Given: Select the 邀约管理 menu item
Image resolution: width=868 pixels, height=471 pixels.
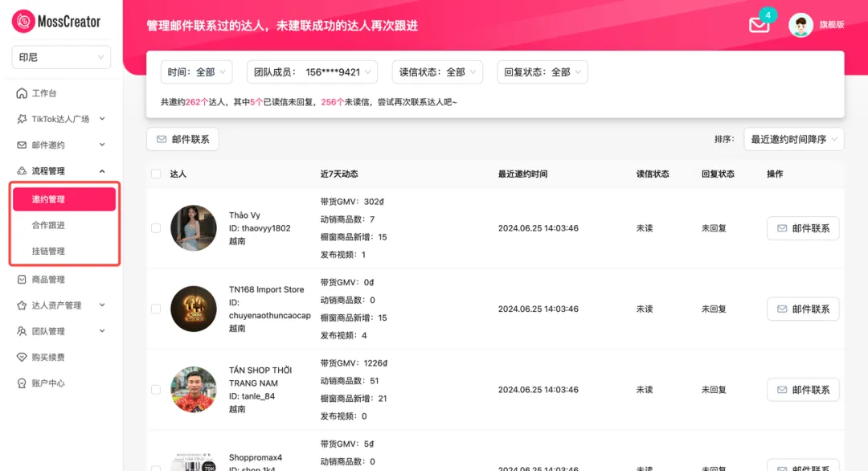Looking at the screenshot, I should tap(64, 199).
